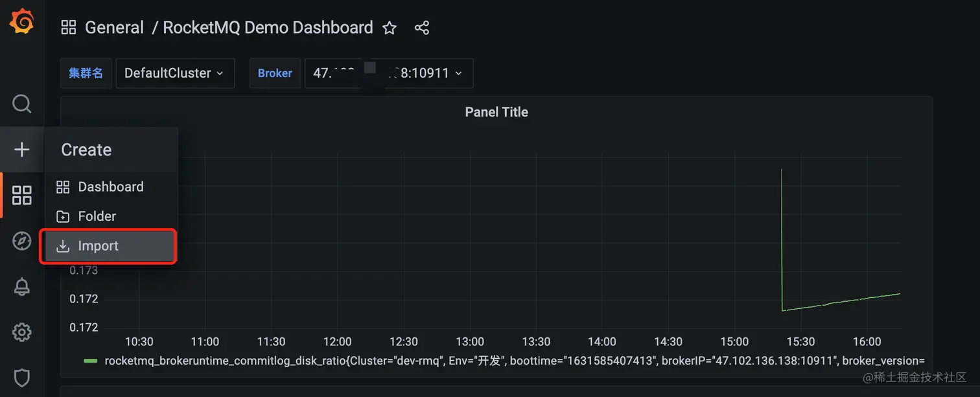
Task: Open the Explore compass icon
Action: point(22,241)
